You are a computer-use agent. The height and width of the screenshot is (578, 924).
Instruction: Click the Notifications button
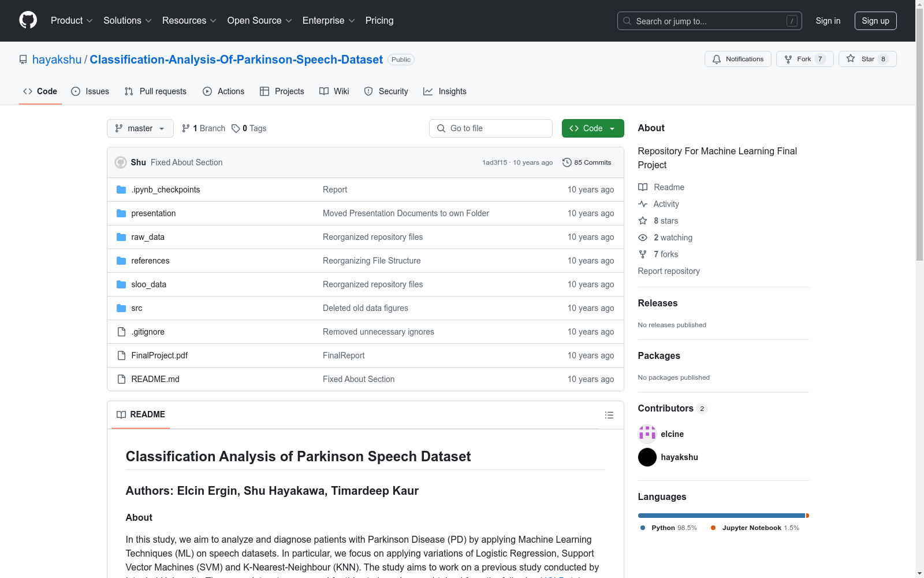(738, 59)
